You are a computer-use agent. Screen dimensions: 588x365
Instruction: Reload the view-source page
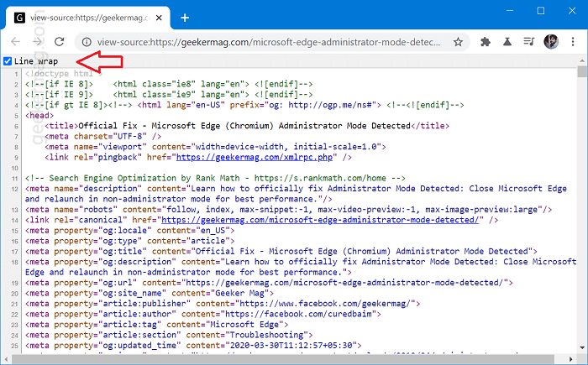coord(60,42)
